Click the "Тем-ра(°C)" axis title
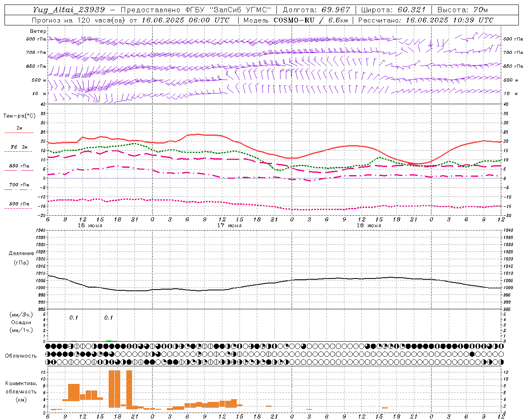The width and height of the screenshot is (525, 420). pyautogui.click(x=19, y=116)
